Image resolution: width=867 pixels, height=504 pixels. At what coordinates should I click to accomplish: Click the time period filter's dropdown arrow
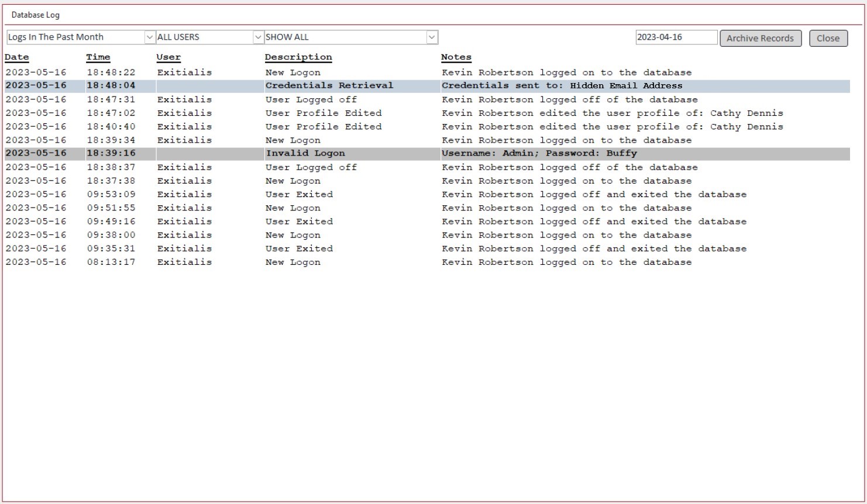click(x=150, y=37)
